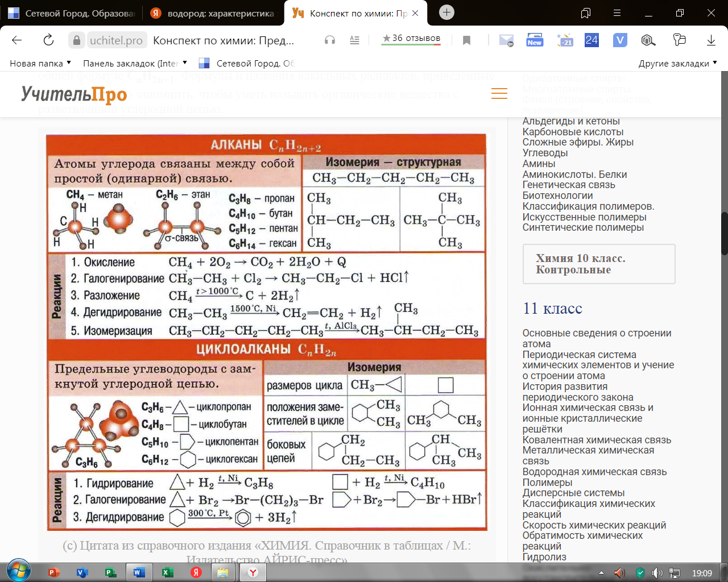This screenshot has width=728, height=582.
Task: Click the clock showing 19:09
Action: [x=702, y=573]
